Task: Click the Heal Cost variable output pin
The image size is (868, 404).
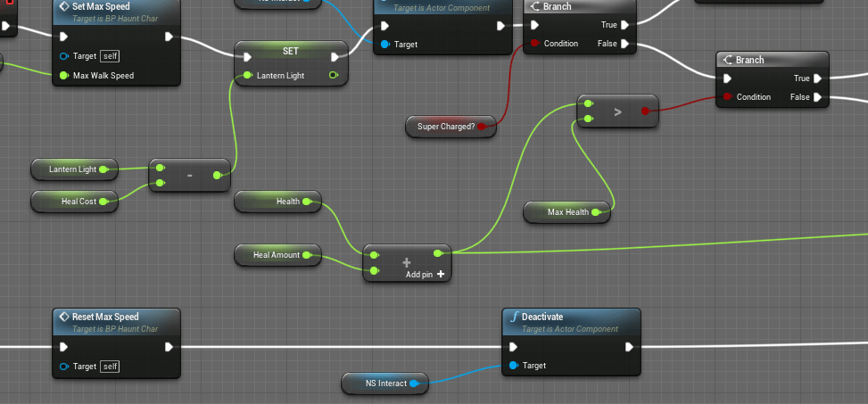Action: point(104,202)
